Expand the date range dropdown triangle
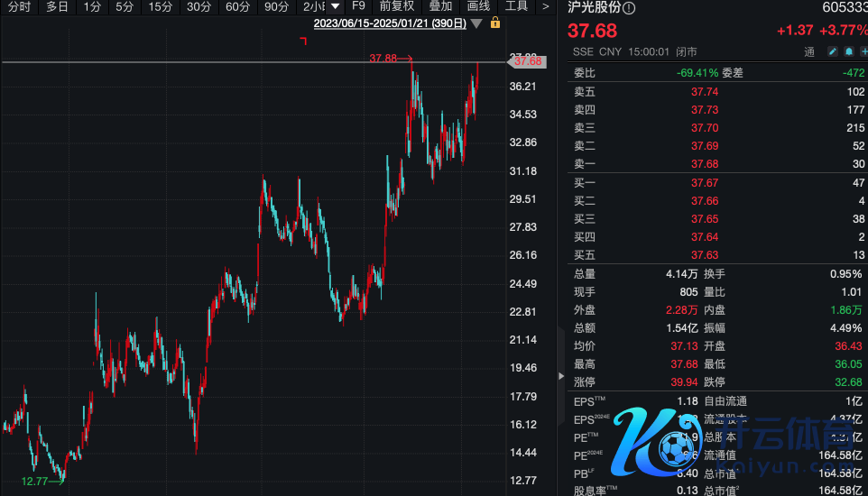This screenshot has width=868, height=496. [477, 23]
